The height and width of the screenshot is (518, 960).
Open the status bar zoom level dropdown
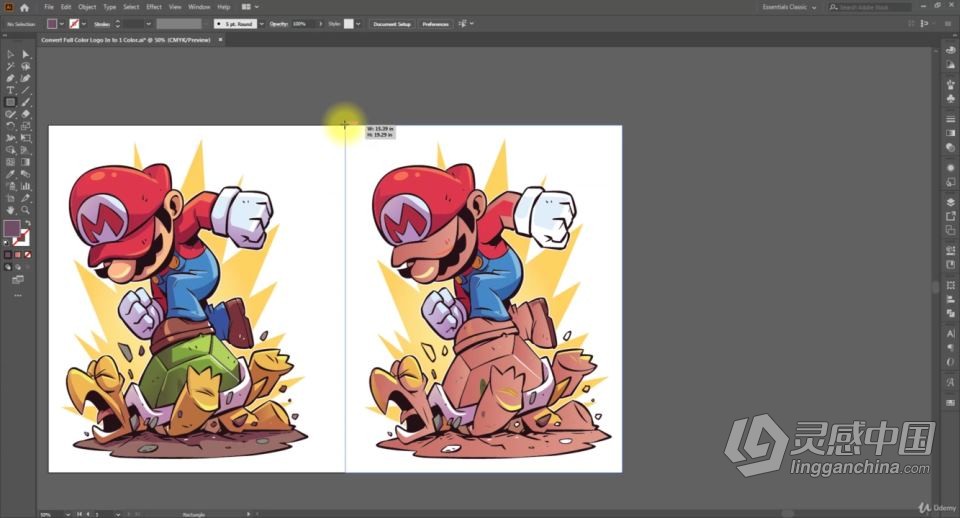click(x=67, y=514)
